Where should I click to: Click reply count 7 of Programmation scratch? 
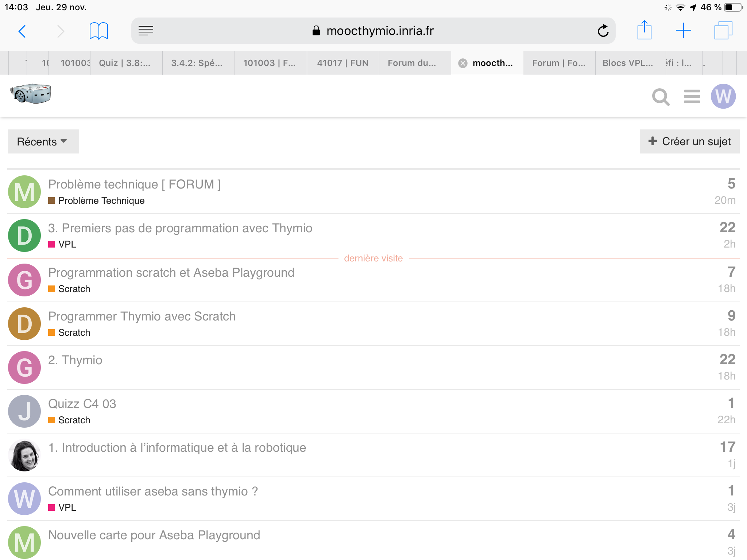[731, 272]
